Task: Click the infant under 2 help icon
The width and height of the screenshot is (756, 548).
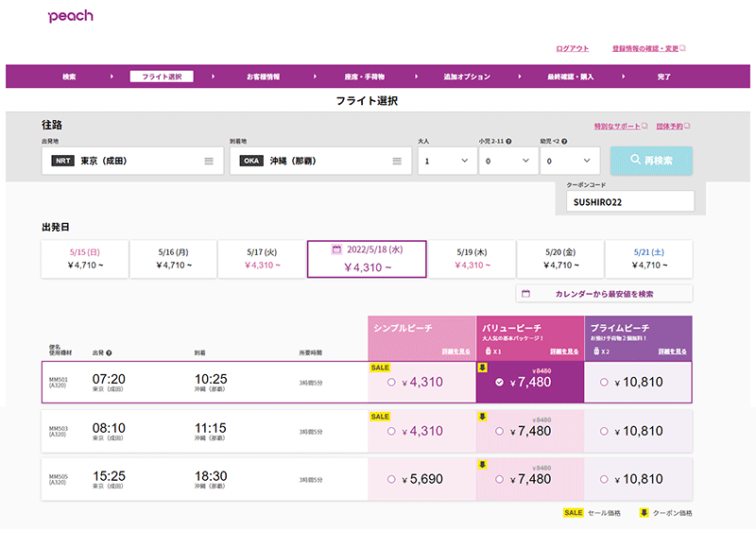Action: click(x=564, y=141)
